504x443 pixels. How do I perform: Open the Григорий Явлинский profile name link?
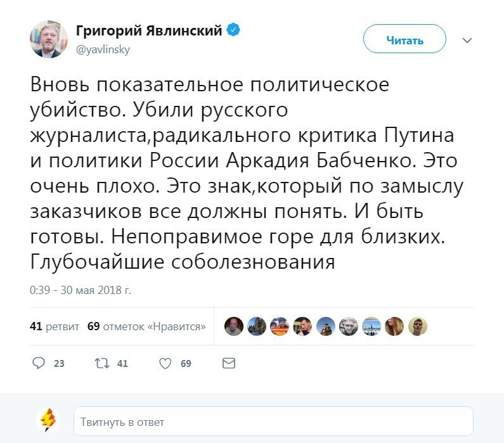[x=149, y=30]
